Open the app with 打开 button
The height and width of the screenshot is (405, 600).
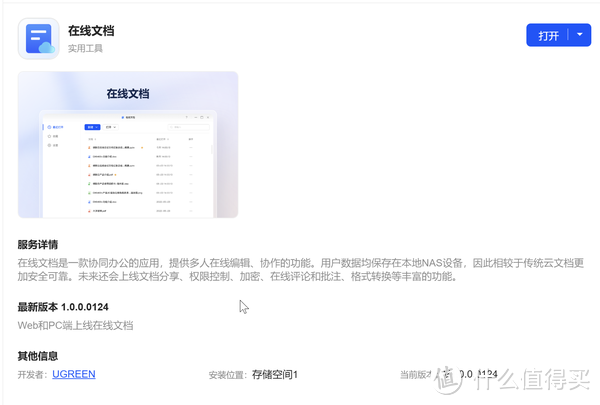pyautogui.click(x=548, y=35)
